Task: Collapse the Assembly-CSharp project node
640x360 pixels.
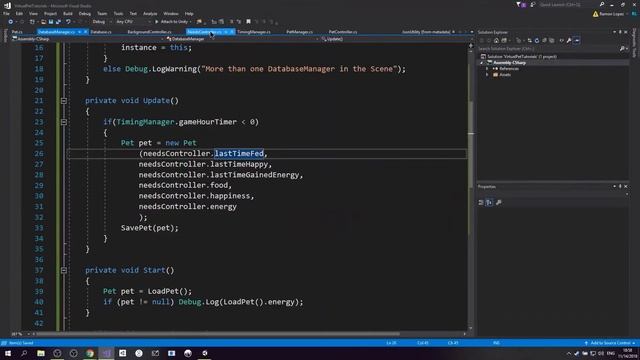Action: tap(482, 63)
